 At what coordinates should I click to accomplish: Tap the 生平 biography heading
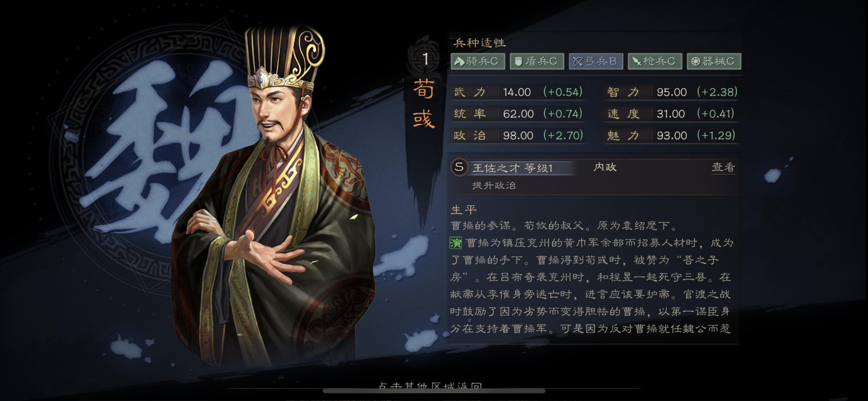[x=464, y=210]
